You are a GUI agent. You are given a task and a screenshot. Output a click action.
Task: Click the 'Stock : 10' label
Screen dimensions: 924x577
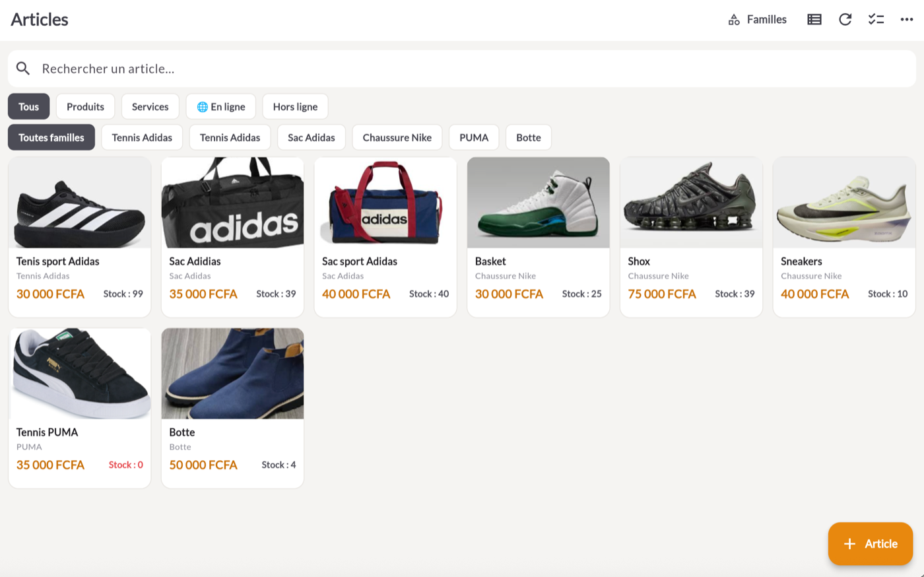(x=888, y=294)
